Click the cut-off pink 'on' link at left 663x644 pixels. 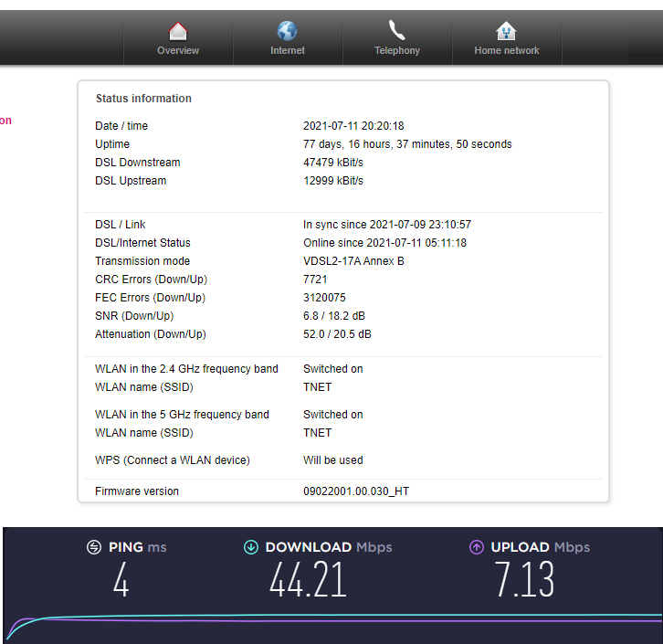5,121
